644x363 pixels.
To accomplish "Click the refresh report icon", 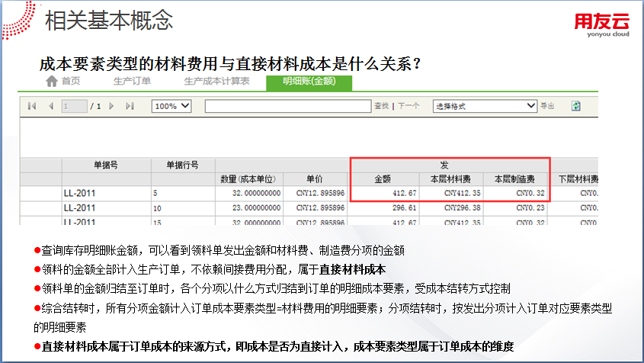I will (576, 106).
